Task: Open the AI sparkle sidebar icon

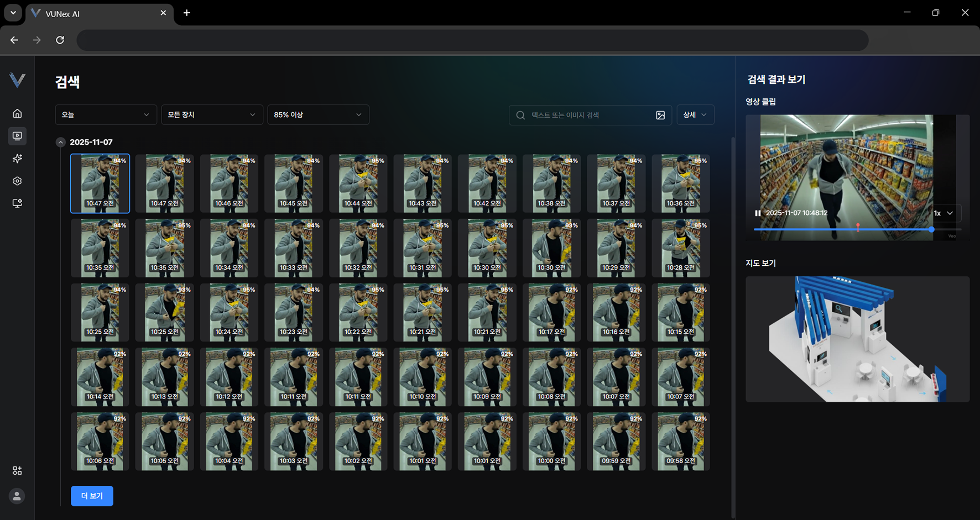Action: point(17,159)
